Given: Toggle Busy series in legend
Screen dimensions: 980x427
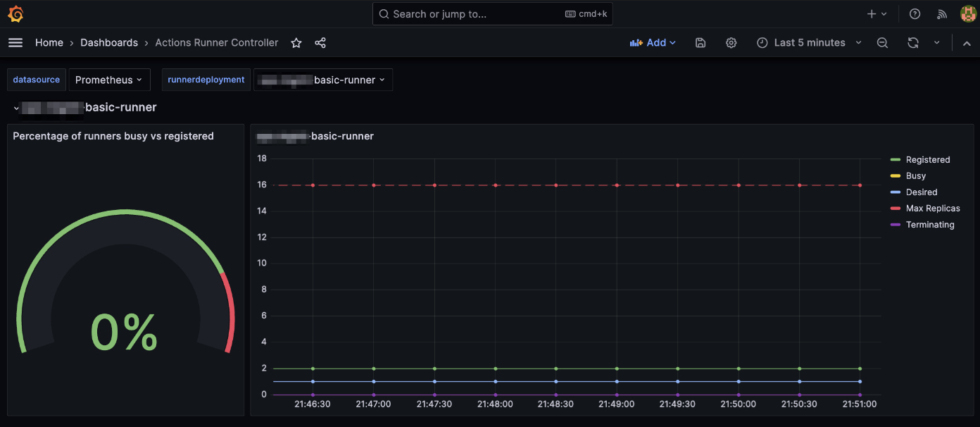Looking at the screenshot, I should click(915, 176).
